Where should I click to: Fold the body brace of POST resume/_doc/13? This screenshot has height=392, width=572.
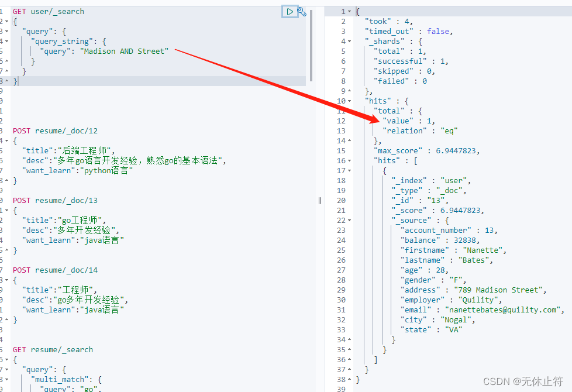[x=6, y=211]
